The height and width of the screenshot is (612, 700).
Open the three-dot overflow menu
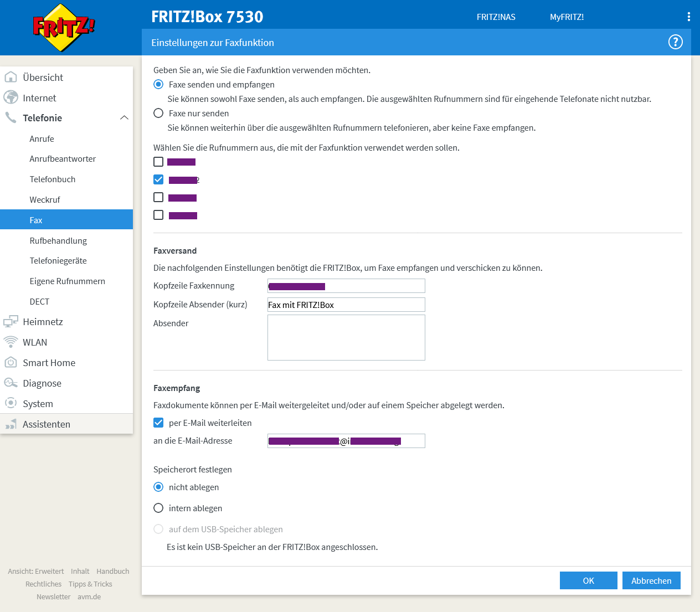688,16
